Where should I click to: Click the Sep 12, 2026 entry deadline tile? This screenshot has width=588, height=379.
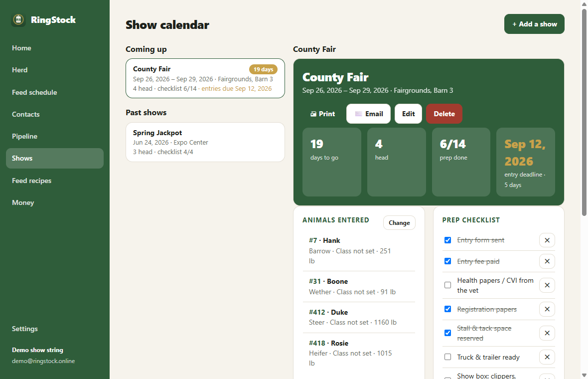526,162
